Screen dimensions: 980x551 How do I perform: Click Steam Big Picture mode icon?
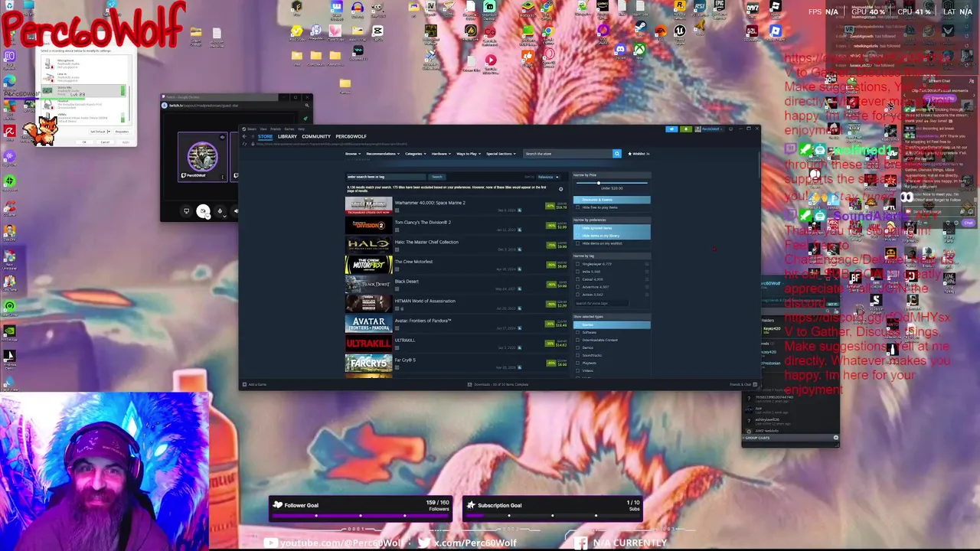click(730, 129)
